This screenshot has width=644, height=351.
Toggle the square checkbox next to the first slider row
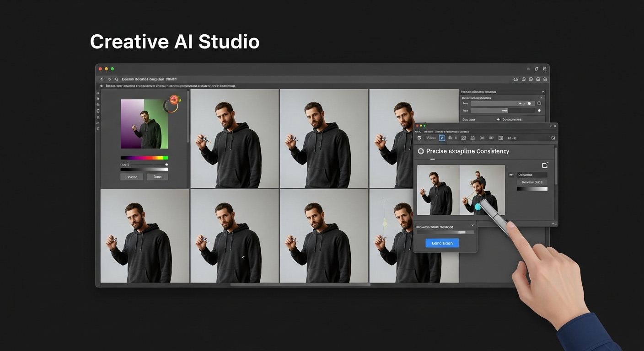(x=539, y=104)
